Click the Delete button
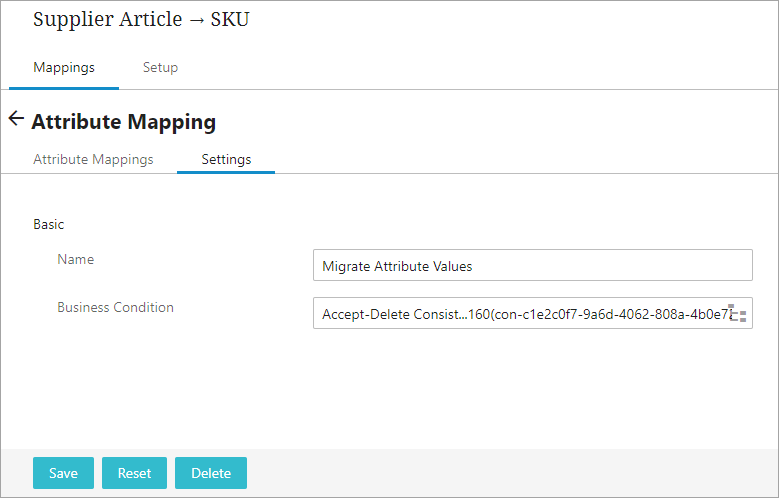This screenshot has width=779, height=498. point(211,473)
